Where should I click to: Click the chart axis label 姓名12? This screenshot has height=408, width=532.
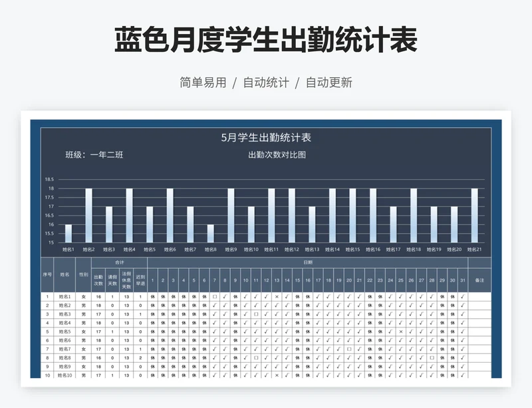click(292, 250)
